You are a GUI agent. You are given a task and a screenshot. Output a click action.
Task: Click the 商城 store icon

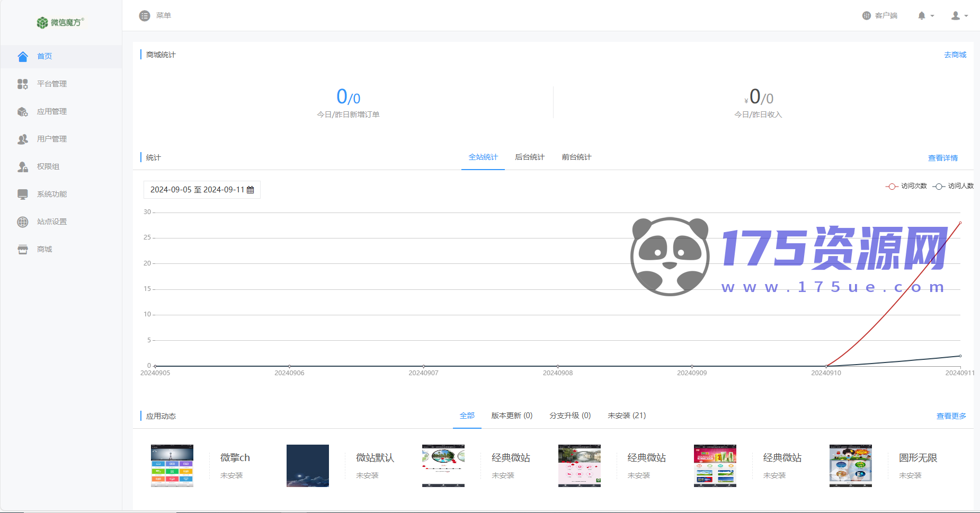point(23,249)
